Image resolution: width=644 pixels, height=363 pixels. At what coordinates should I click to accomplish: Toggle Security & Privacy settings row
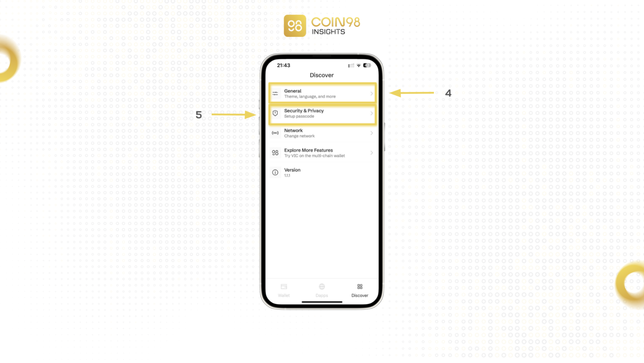coord(322,113)
